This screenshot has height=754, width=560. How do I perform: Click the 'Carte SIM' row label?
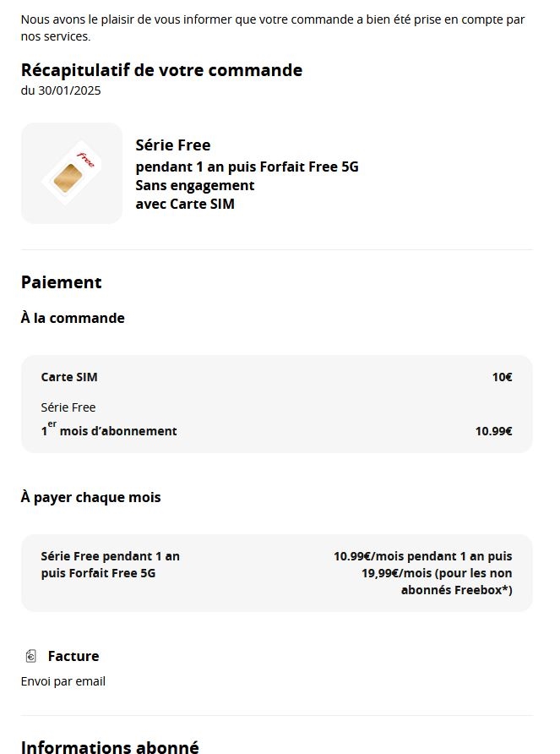[x=69, y=377]
